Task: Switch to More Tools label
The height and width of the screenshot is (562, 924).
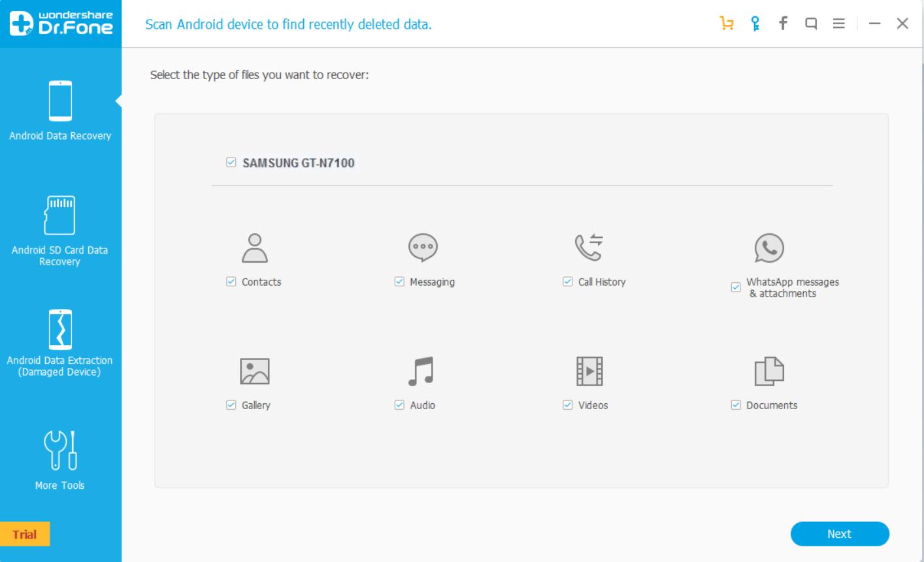Action: 60,486
